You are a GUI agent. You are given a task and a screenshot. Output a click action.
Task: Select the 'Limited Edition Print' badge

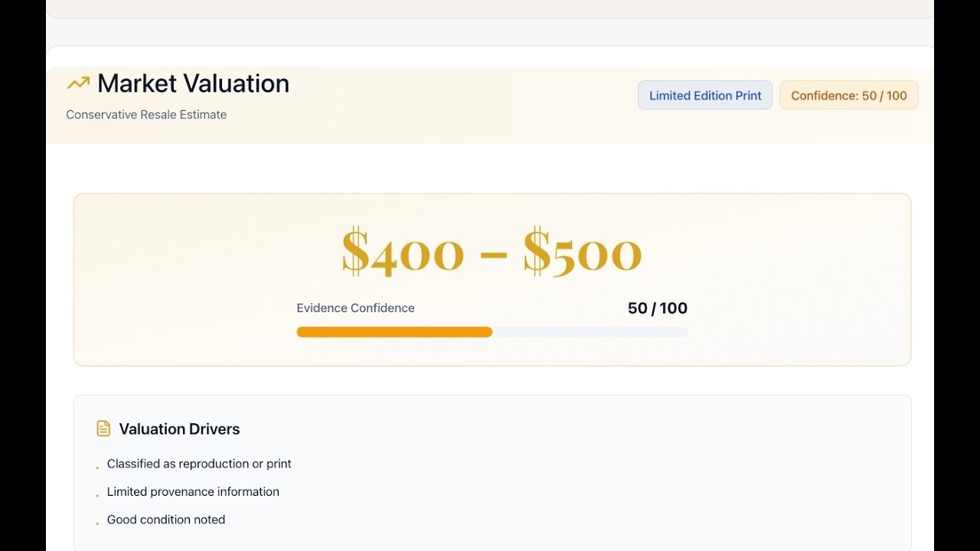tap(705, 96)
